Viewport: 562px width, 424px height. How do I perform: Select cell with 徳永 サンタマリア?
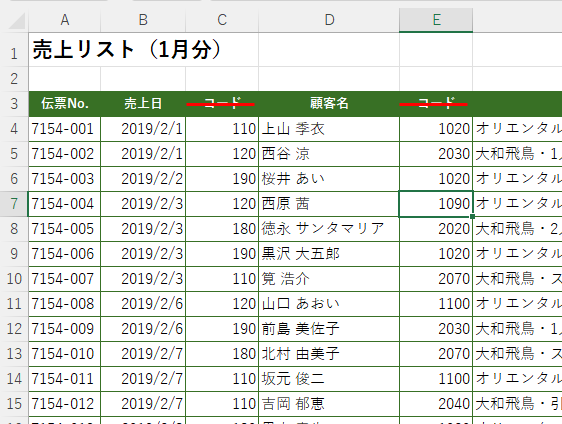[x=329, y=229]
